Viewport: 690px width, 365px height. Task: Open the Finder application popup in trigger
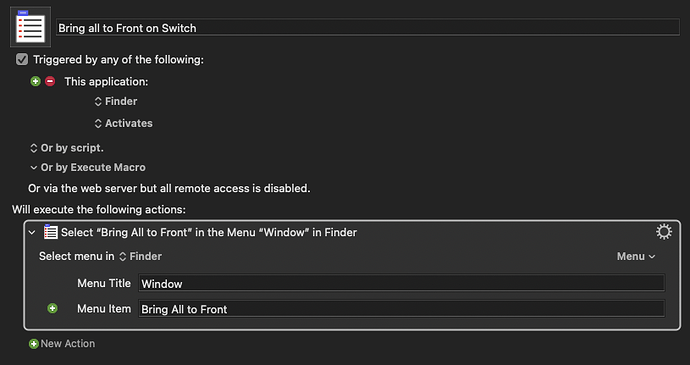(116, 102)
